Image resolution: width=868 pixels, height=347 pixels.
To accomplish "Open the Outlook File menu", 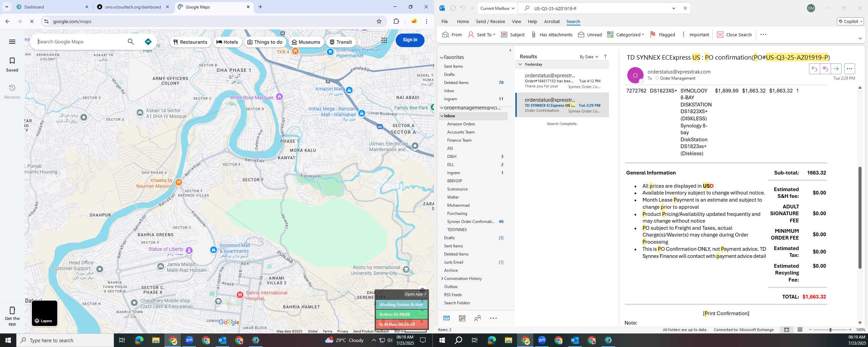I will [445, 21].
